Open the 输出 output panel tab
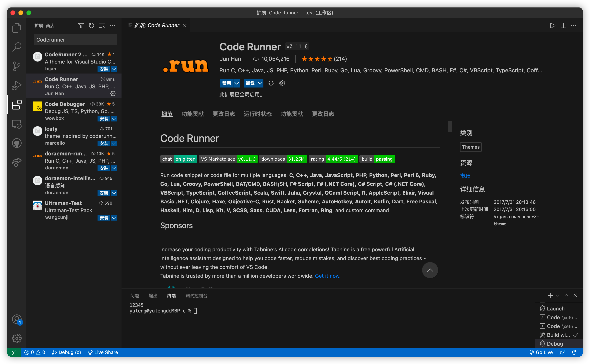 [153, 296]
